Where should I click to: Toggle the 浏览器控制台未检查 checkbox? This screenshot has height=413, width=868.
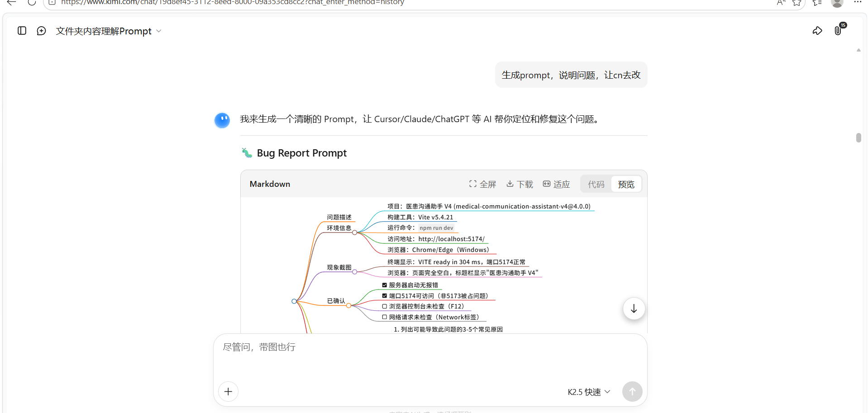pyautogui.click(x=385, y=307)
